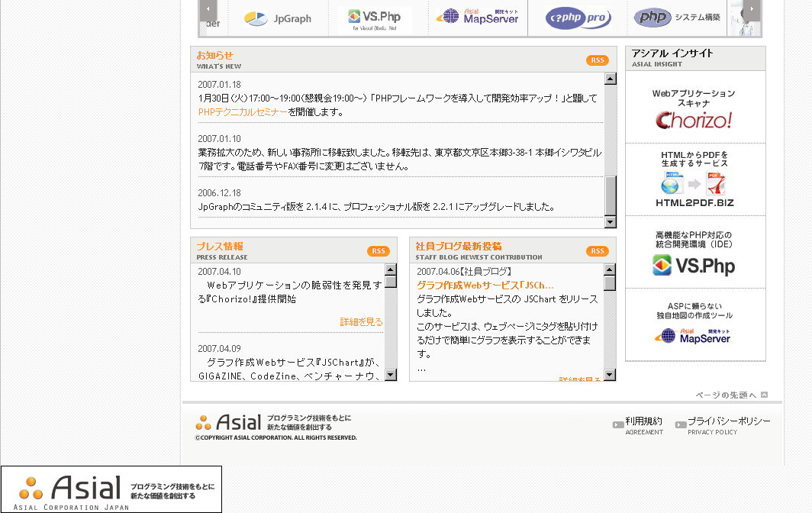Open the php pro carousel logo

point(578,18)
